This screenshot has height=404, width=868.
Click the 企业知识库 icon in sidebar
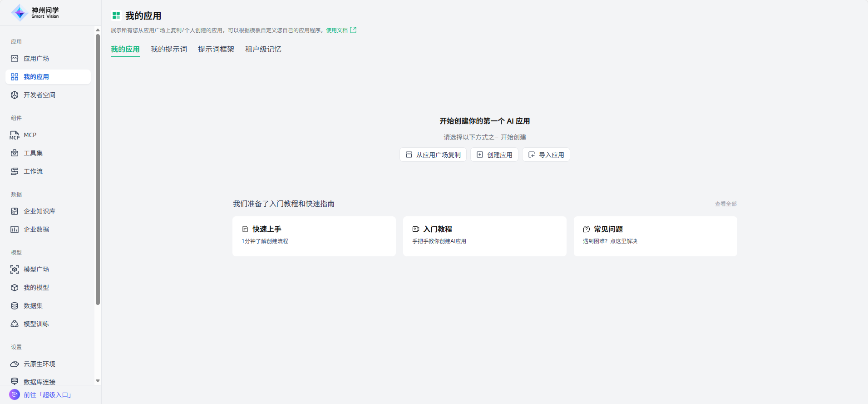[15, 211]
